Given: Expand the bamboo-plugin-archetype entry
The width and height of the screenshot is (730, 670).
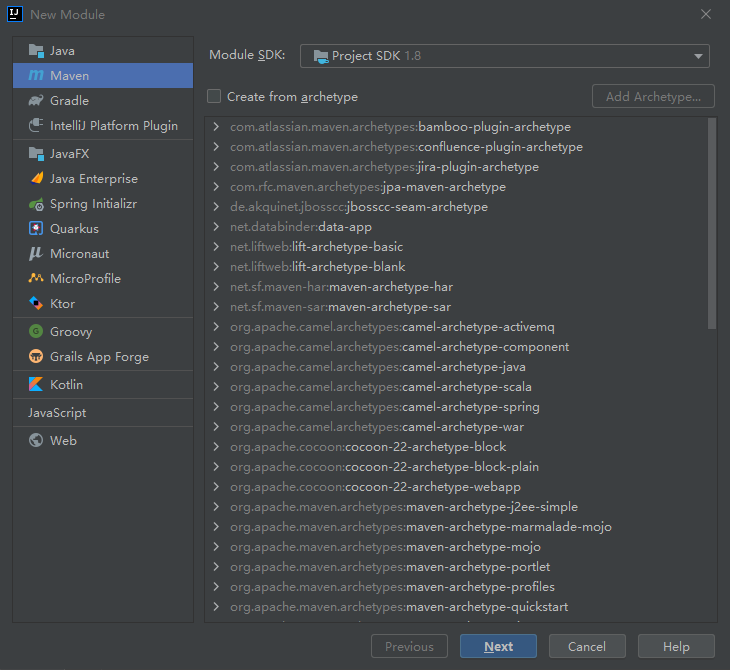Looking at the screenshot, I should coord(216,127).
